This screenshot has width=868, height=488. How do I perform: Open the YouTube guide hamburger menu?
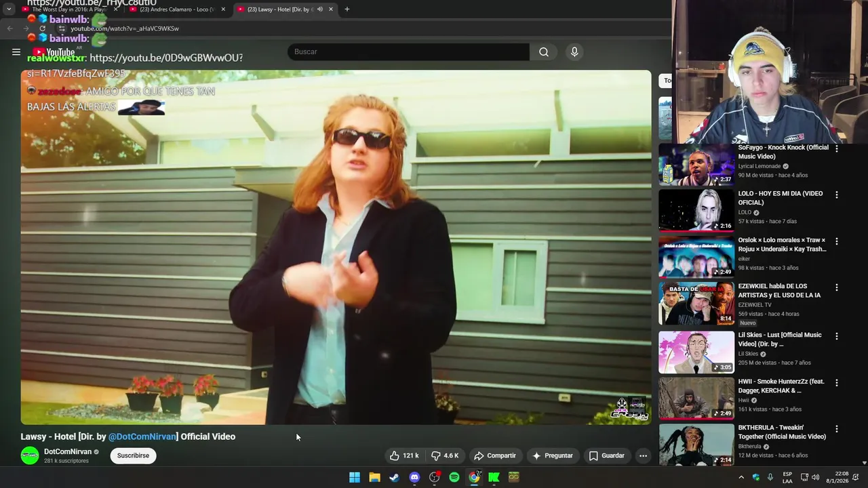click(x=16, y=52)
